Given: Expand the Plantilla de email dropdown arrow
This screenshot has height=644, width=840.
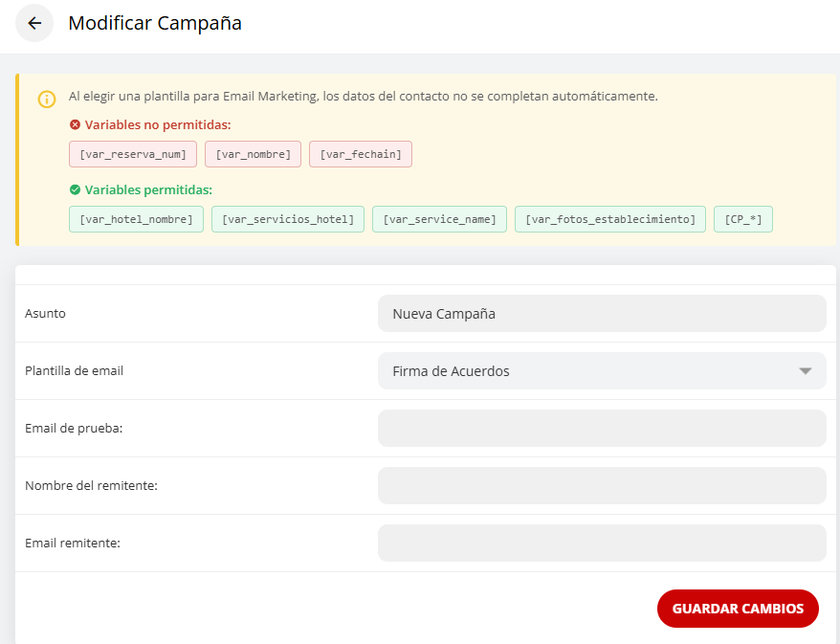Looking at the screenshot, I should click(x=805, y=371).
